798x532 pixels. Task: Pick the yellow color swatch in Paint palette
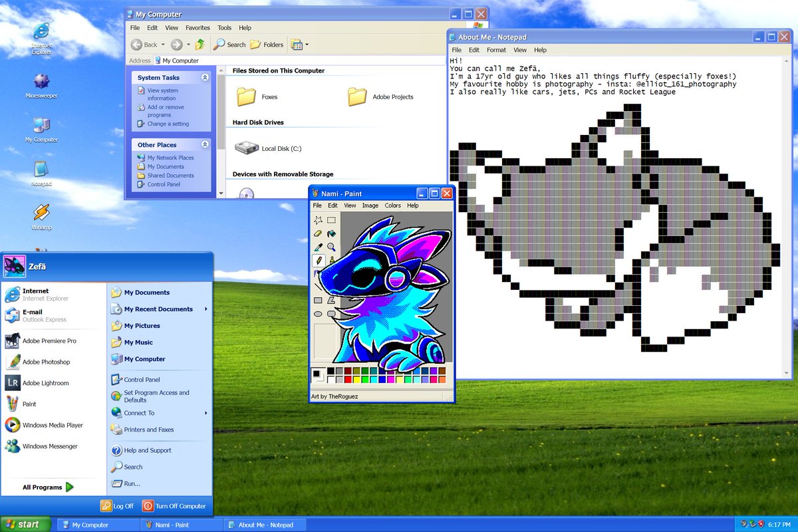(x=356, y=380)
